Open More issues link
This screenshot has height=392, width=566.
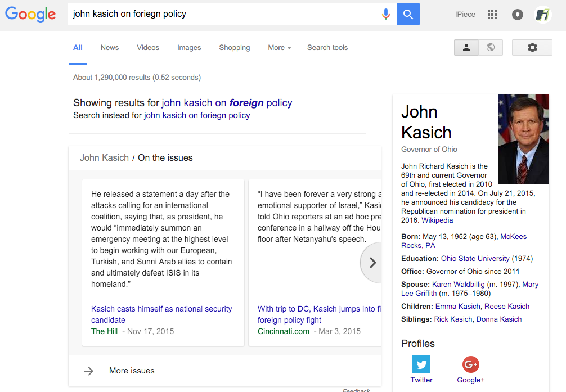point(132,371)
